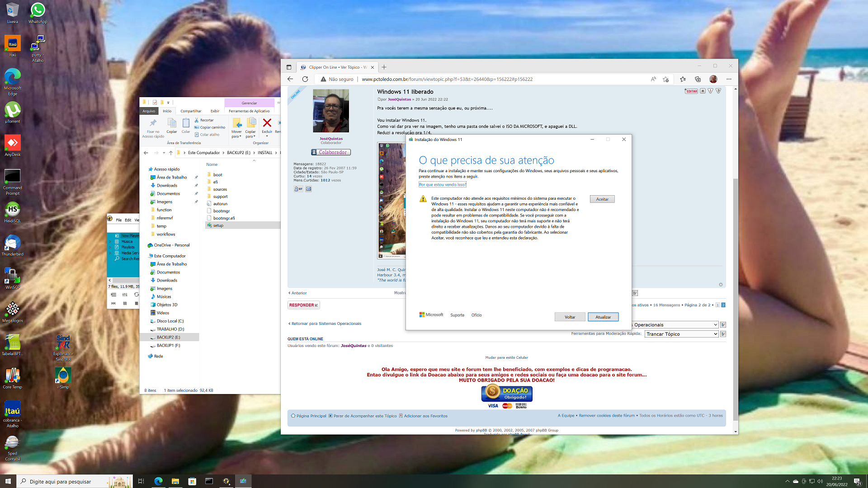The width and height of the screenshot is (868, 488).
Task: Switch to Compartilhar ribbon tab
Action: pyautogui.click(x=191, y=111)
